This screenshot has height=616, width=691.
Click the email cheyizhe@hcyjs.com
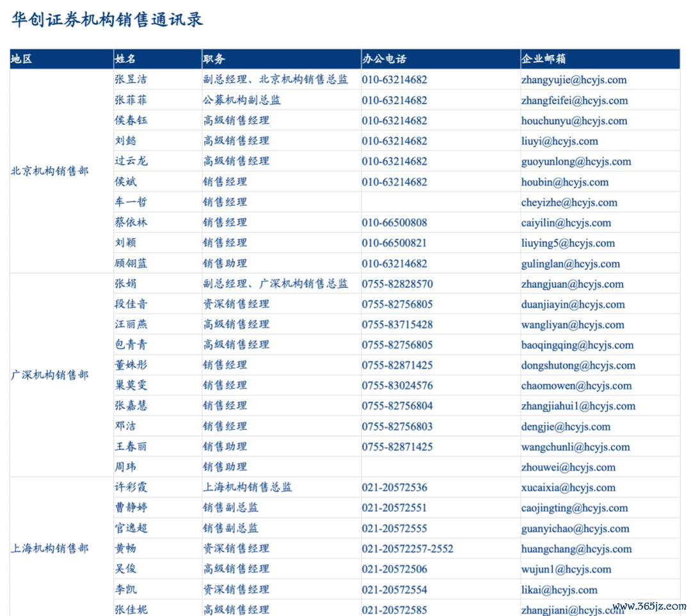click(x=569, y=203)
